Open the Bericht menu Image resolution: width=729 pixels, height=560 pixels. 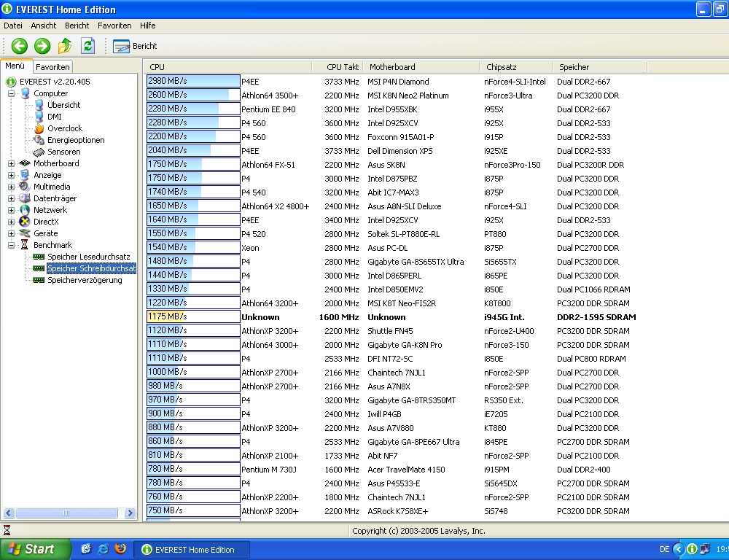[77, 26]
